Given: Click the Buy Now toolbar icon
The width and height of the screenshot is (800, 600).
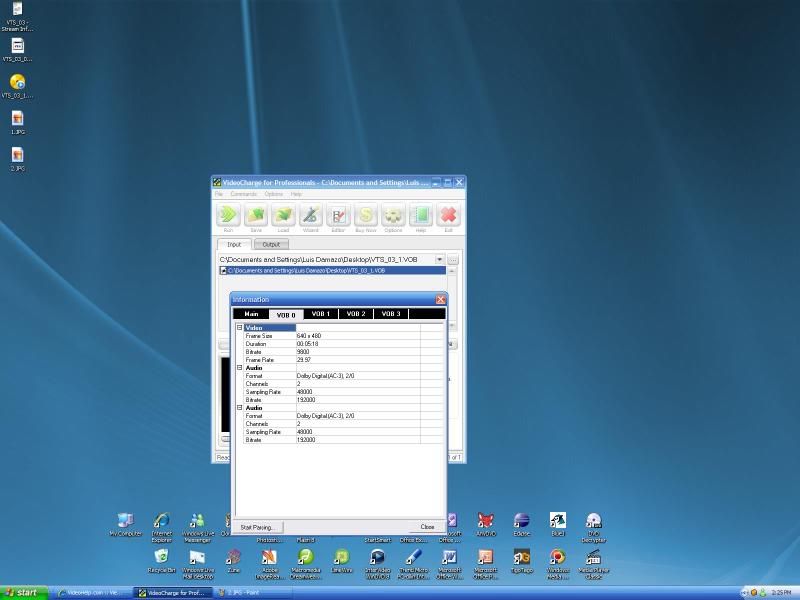Looking at the screenshot, I should [x=366, y=215].
